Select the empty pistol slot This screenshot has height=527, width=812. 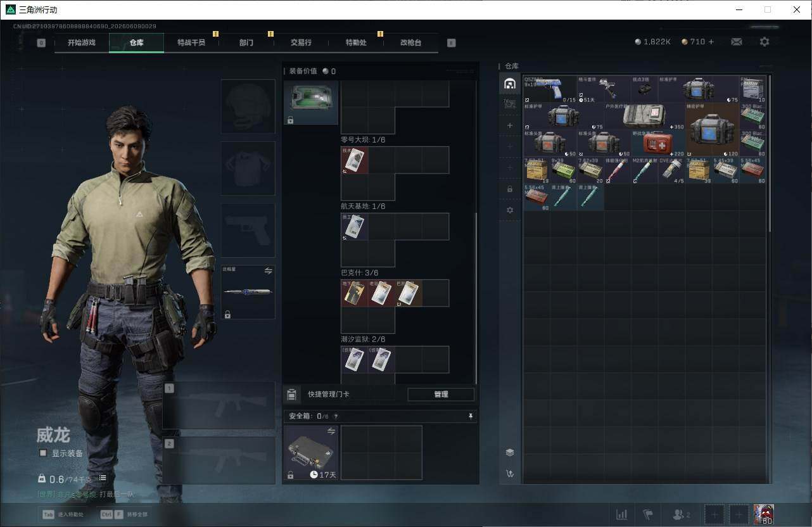click(248, 230)
